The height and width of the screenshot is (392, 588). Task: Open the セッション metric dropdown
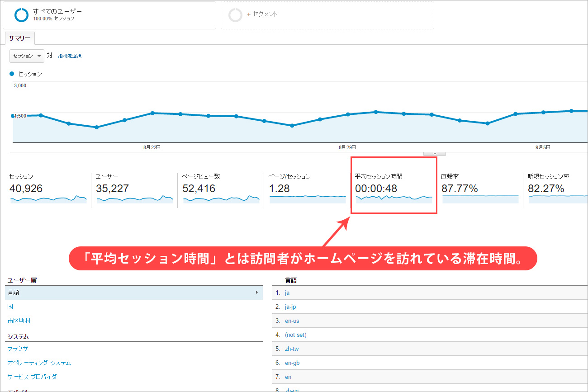point(27,56)
